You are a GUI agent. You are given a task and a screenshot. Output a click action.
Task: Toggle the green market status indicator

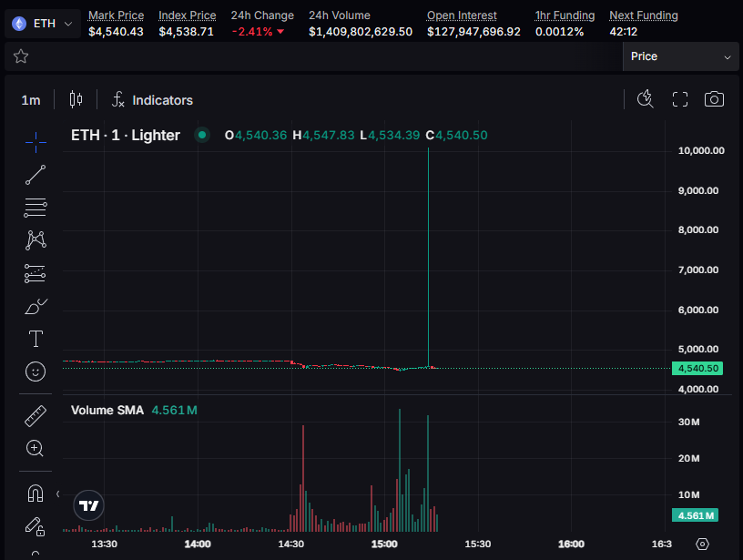coord(202,135)
